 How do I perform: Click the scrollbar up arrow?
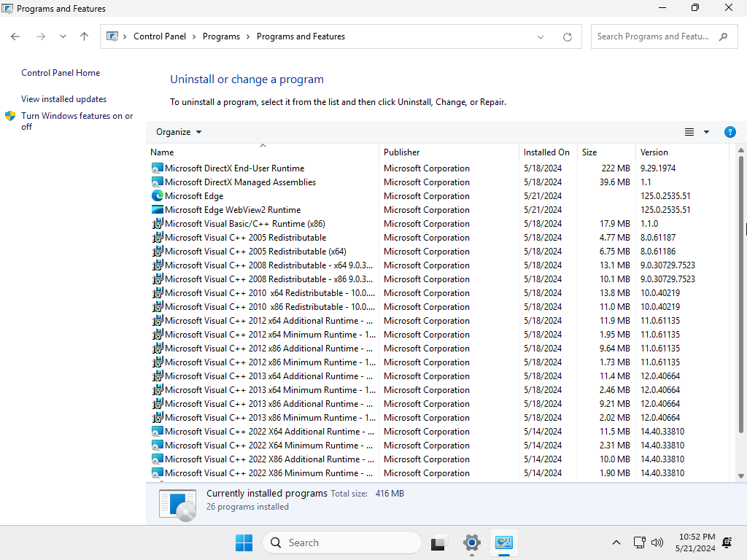(x=741, y=150)
